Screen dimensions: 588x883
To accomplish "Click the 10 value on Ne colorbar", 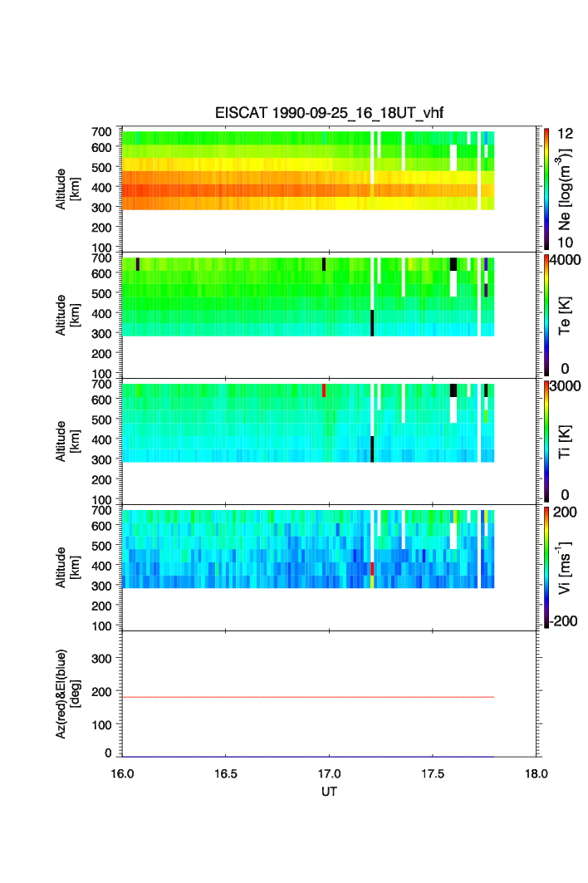I will click(565, 243).
